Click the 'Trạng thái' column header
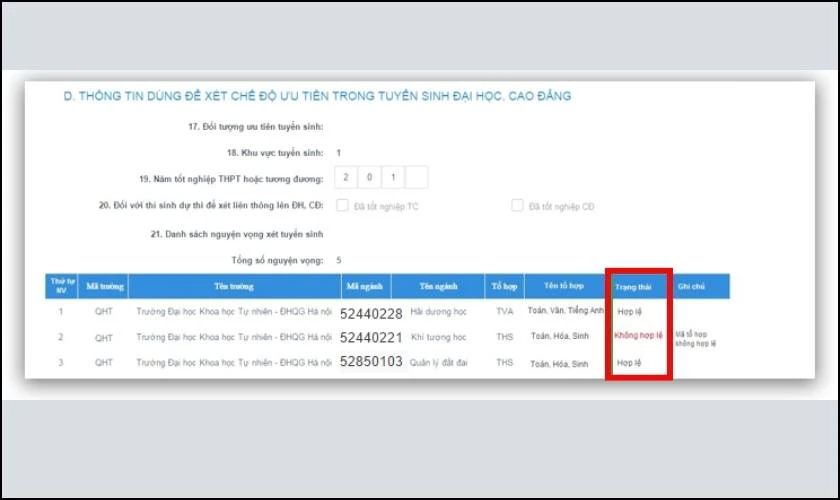Image resolution: width=840 pixels, height=500 pixels. (638, 286)
